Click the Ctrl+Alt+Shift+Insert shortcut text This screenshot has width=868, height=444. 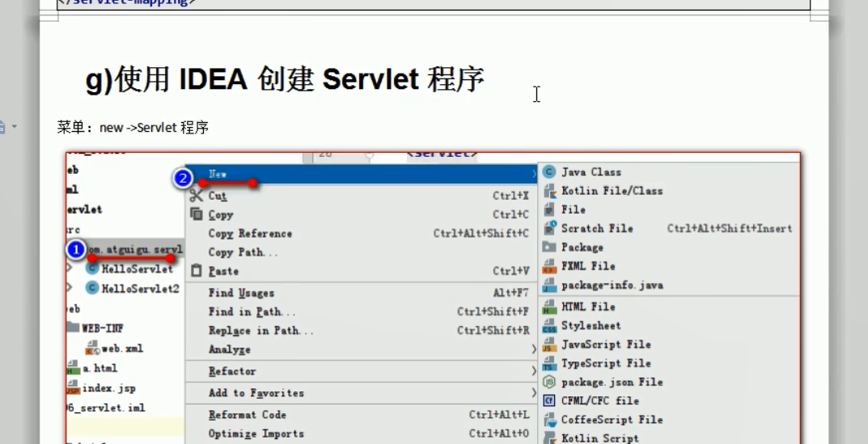click(x=730, y=228)
